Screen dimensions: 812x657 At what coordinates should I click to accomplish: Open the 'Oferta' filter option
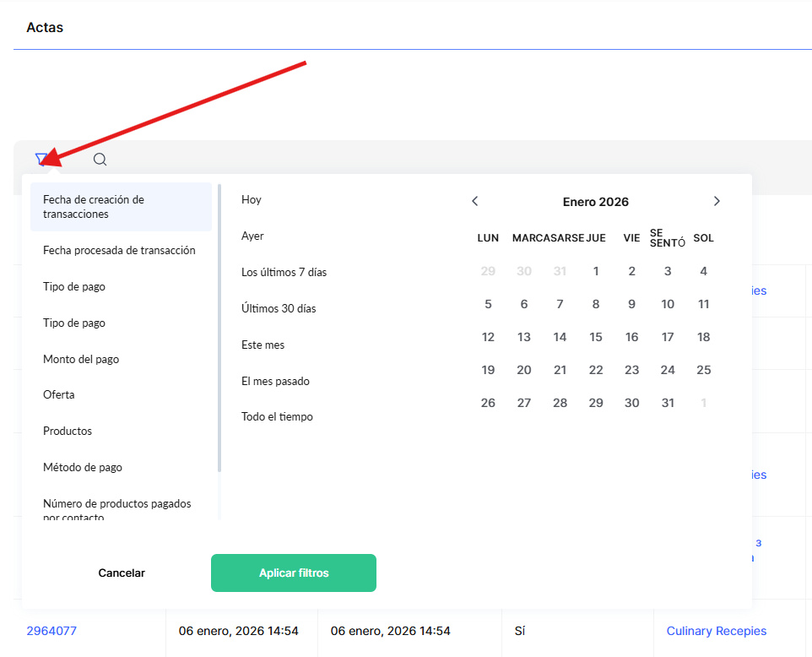coord(59,395)
